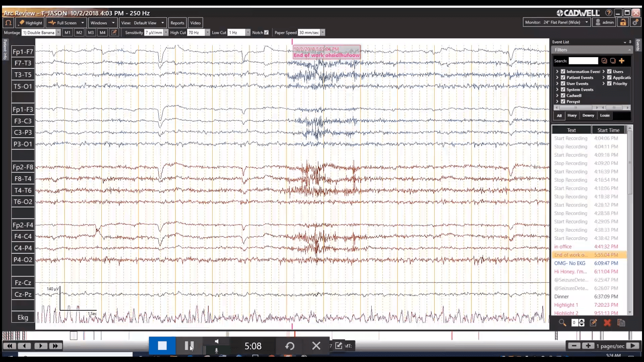The height and width of the screenshot is (362, 644).
Task: Click the Reports button
Action: click(x=177, y=23)
